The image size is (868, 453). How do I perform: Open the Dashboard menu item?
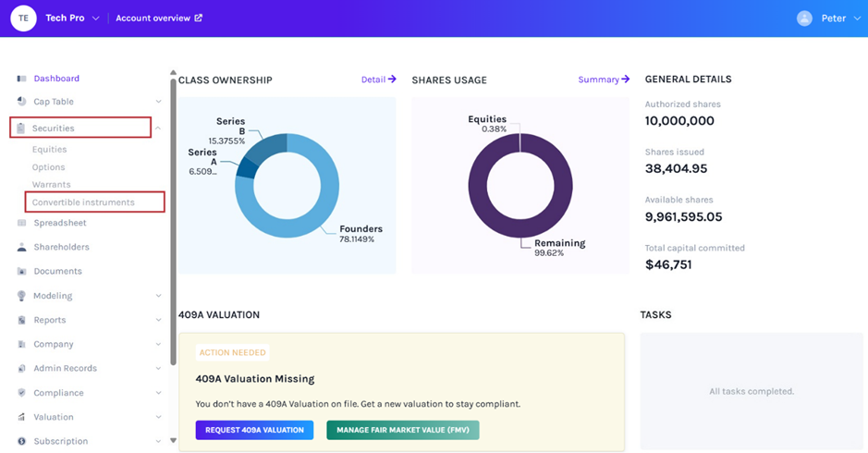(56, 79)
